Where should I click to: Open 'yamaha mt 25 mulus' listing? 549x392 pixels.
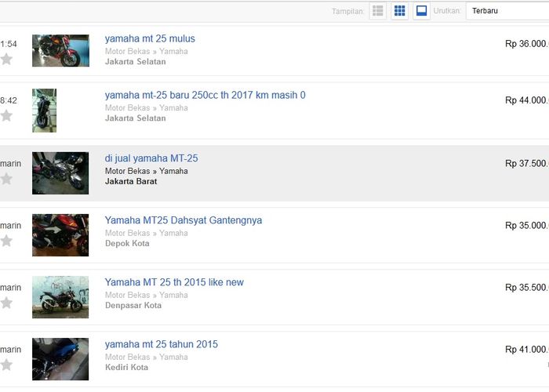coord(150,38)
